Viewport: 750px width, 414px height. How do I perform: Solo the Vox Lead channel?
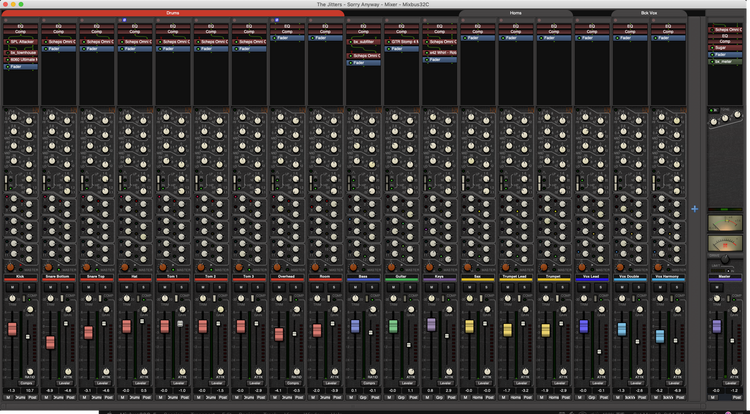pyautogui.click(x=601, y=287)
